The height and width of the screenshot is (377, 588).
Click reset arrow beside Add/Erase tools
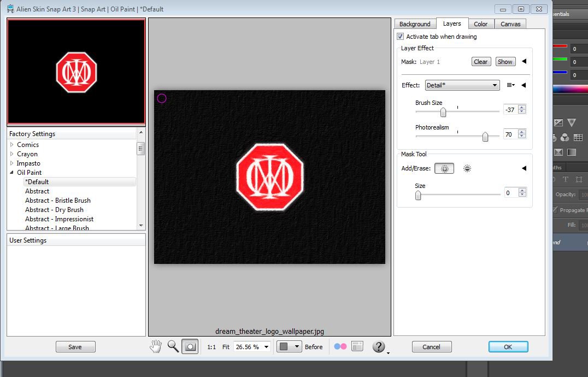coord(524,168)
